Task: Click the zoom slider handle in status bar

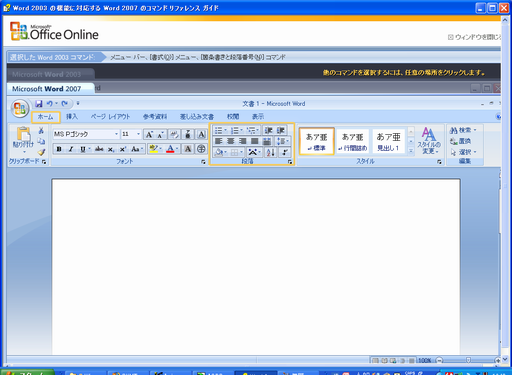Action: [x=468, y=360]
